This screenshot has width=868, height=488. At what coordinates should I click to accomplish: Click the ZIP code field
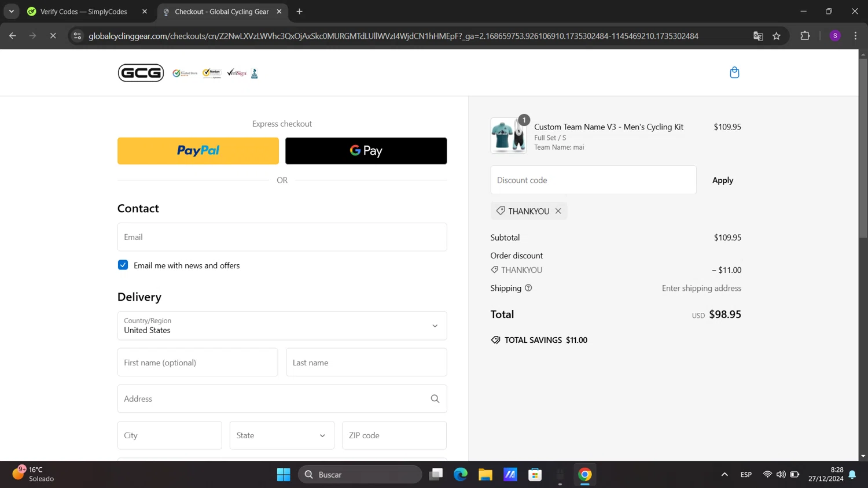(x=394, y=435)
